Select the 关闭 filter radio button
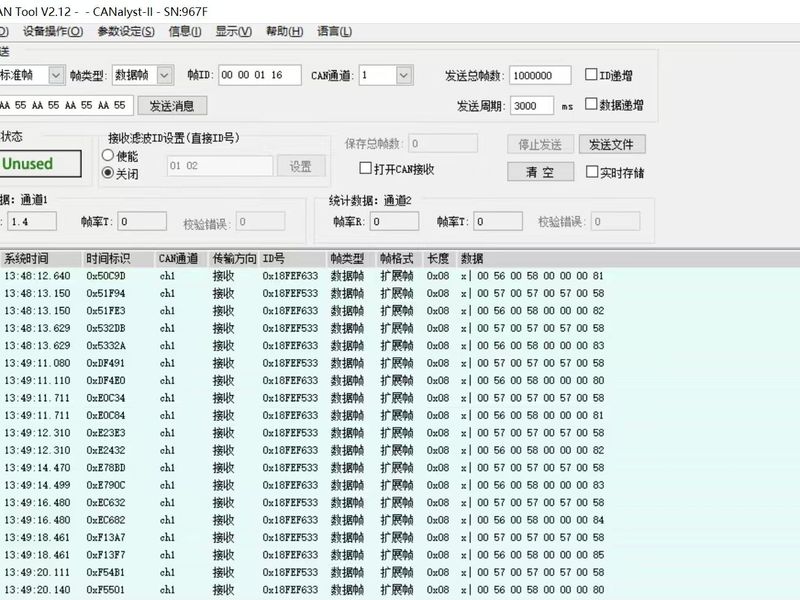 tap(108, 172)
